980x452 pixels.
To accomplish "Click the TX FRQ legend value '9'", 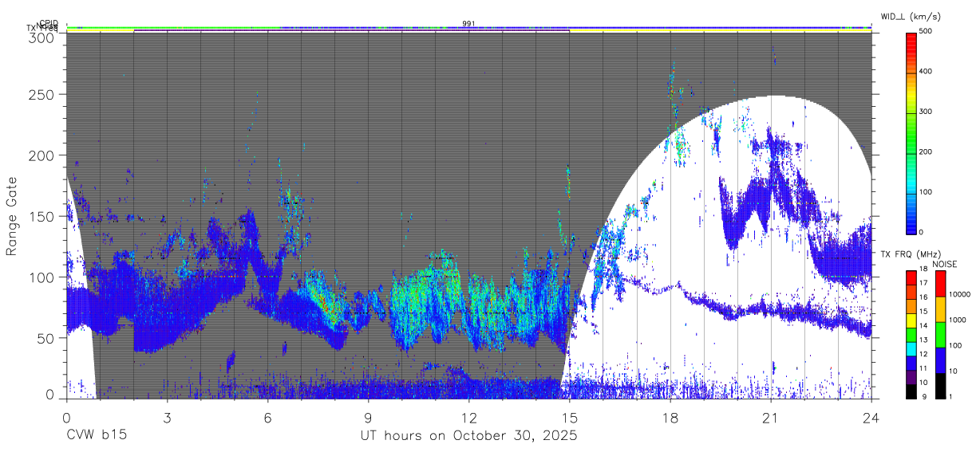I will (924, 397).
